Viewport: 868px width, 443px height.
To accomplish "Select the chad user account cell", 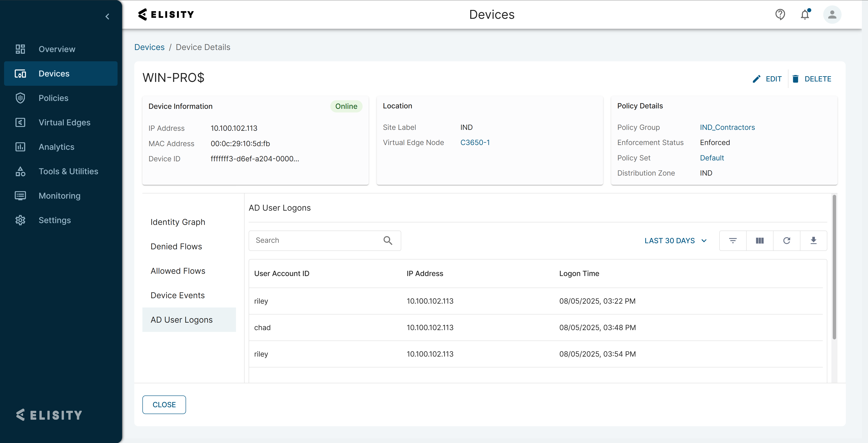I will [x=262, y=328].
